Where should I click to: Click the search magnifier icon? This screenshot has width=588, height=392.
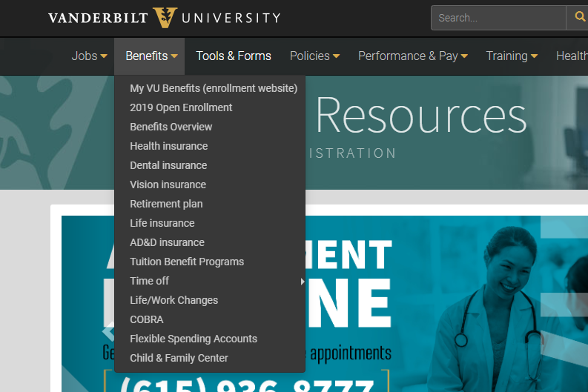pos(579,17)
